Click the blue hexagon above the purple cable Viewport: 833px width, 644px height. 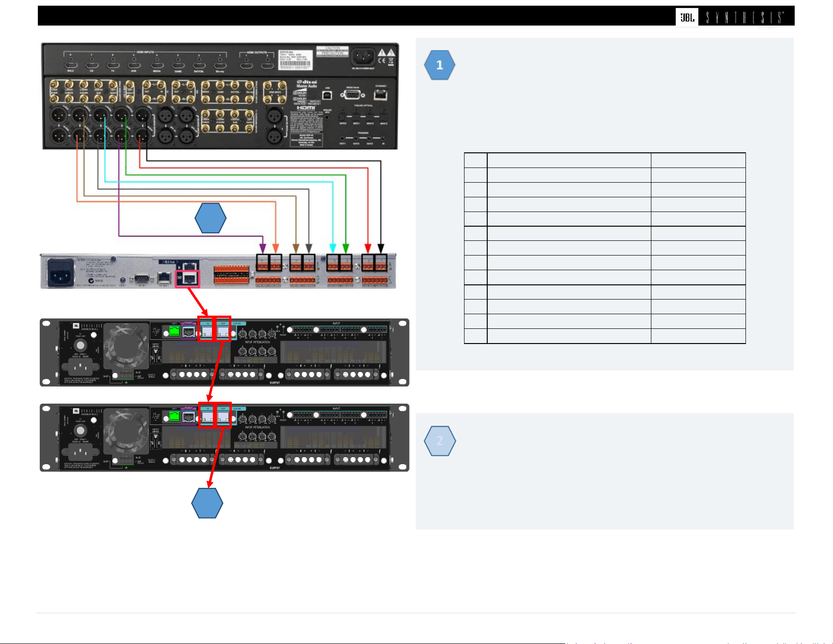coord(210,218)
